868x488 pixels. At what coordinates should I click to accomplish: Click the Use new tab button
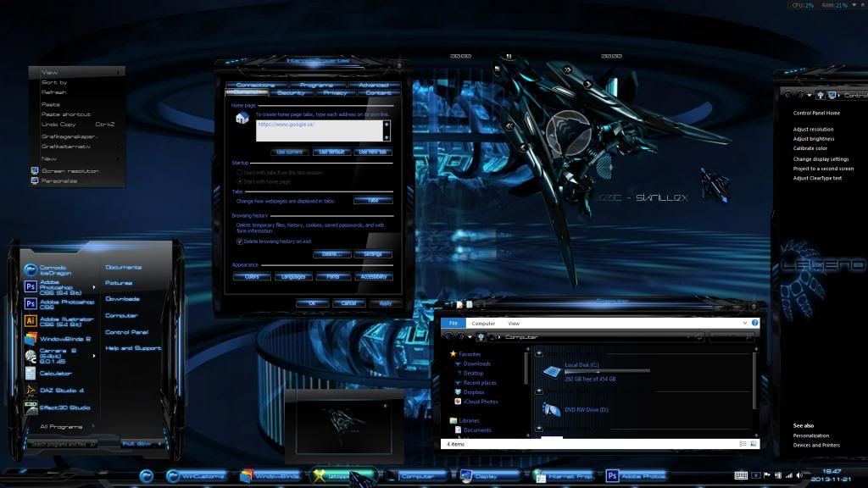(x=373, y=152)
